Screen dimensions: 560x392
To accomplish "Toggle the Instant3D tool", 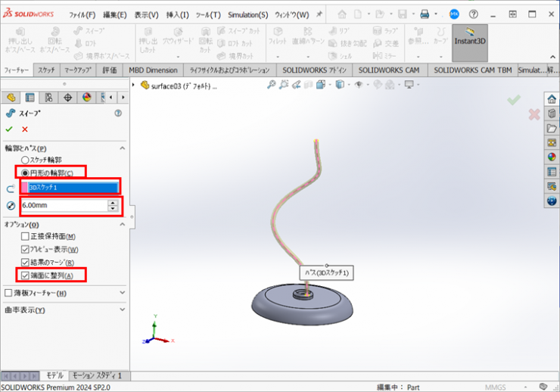I will coord(469,42).
